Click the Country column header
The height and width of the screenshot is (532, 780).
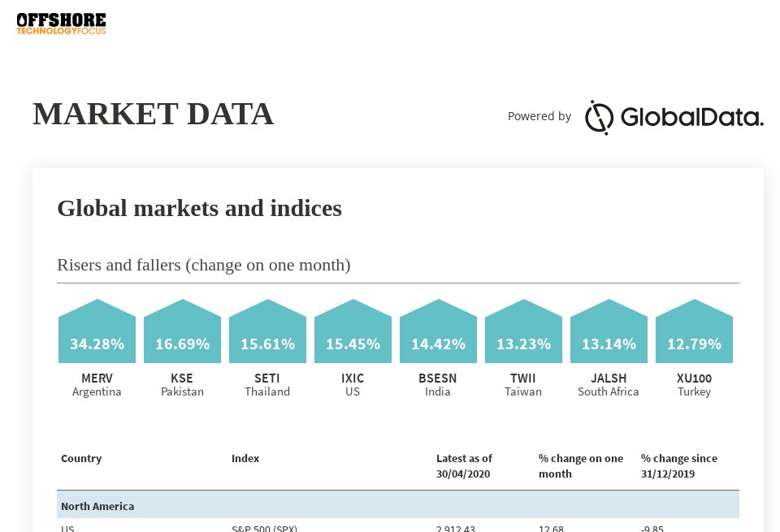coord(81,458)
